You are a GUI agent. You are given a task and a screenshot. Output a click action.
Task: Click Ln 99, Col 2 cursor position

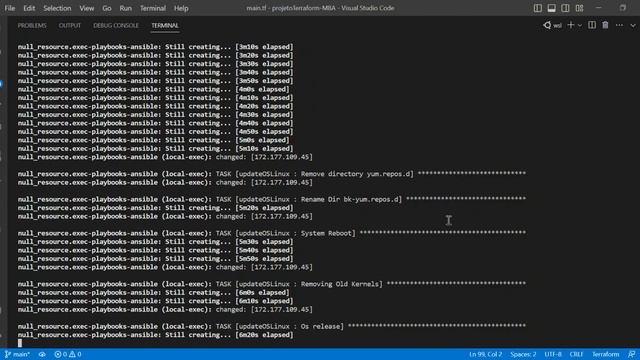point(485,354)
